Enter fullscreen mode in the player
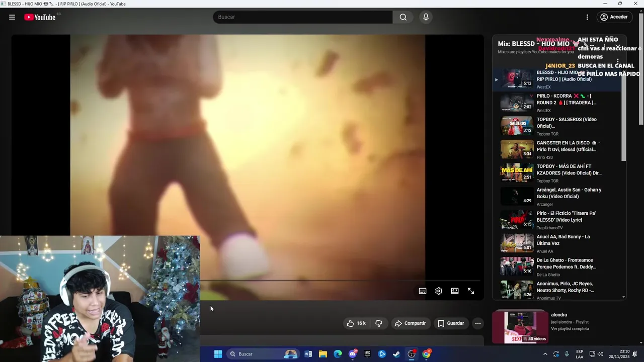 pyautogui.click(x=471, y=291)
